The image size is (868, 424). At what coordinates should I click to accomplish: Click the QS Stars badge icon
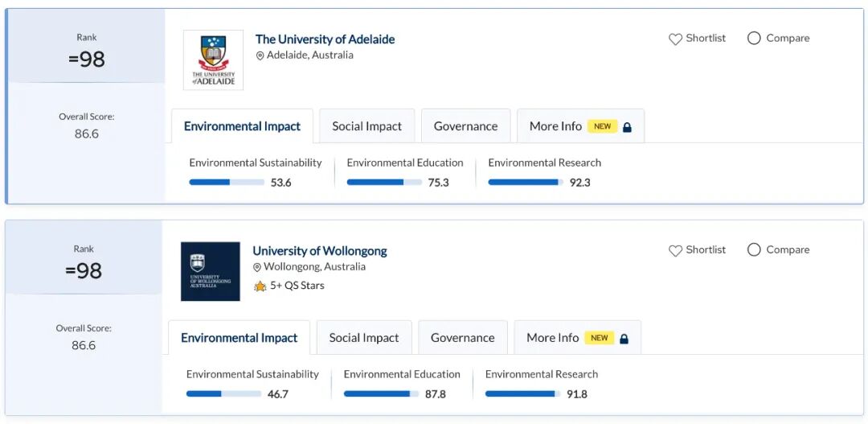(260, 286)
